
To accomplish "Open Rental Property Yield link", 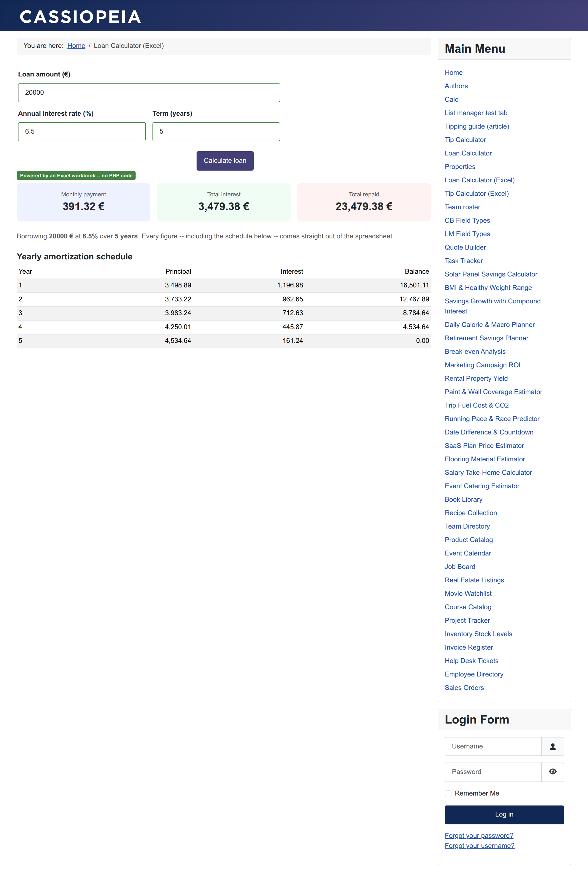I will pos(476,378).
